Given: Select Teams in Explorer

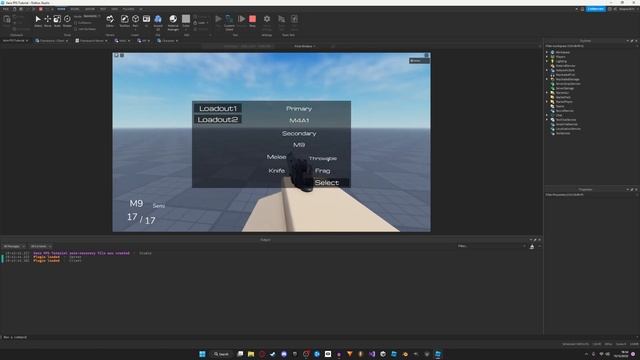Looking at the screenshot, I should 560,106.
